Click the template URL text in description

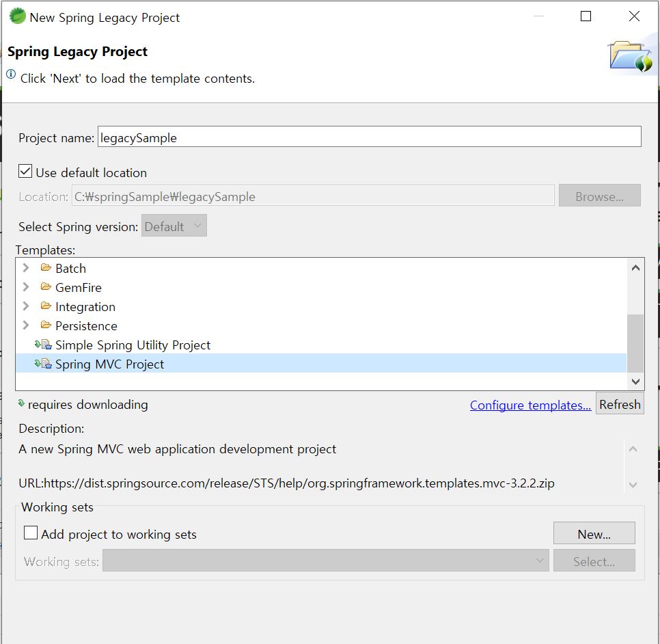[286, 483]
